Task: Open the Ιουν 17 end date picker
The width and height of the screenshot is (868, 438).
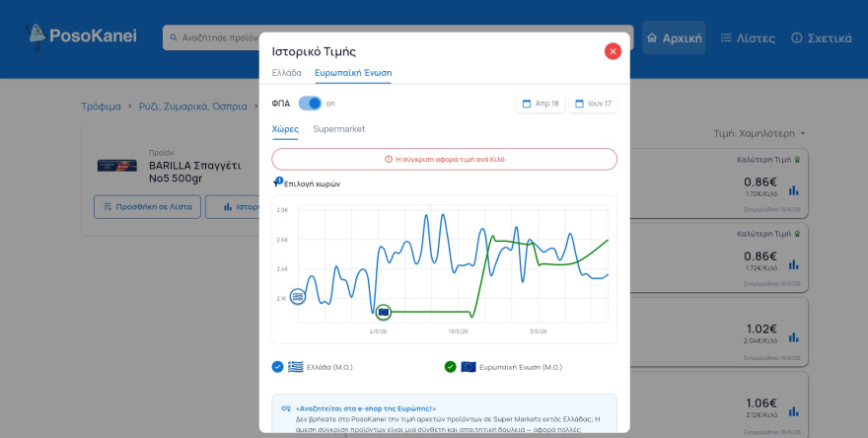Action: pos(593,104)
